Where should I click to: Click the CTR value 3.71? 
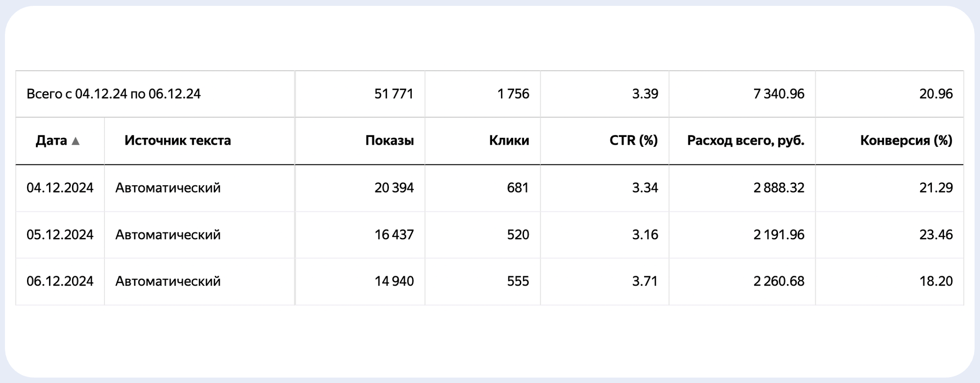point(645,282)
